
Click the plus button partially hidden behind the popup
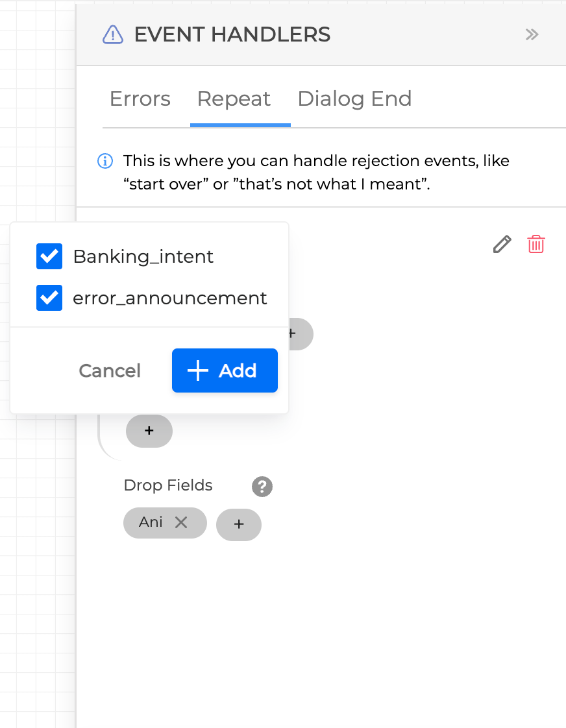pyautogui.click(x=300, y=334)
